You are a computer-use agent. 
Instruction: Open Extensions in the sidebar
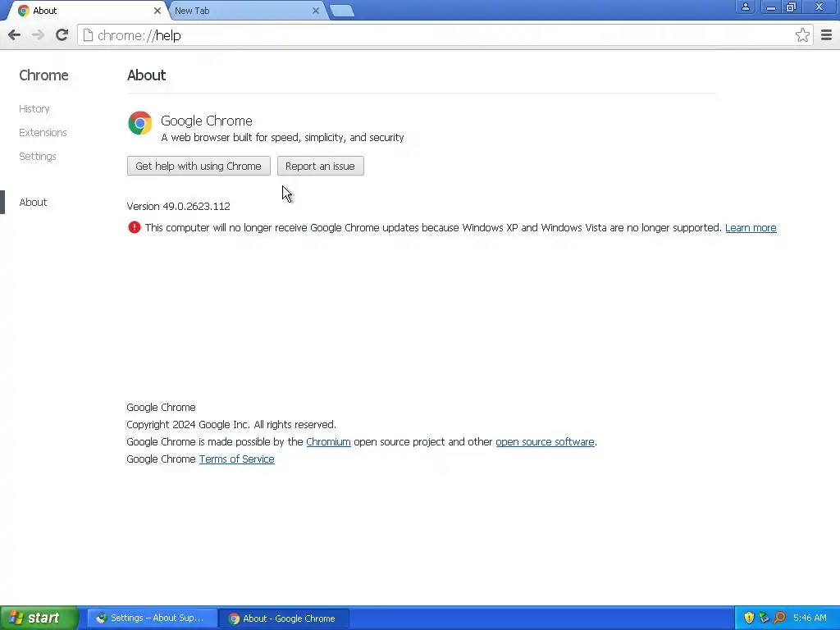(x=43, y=132)
